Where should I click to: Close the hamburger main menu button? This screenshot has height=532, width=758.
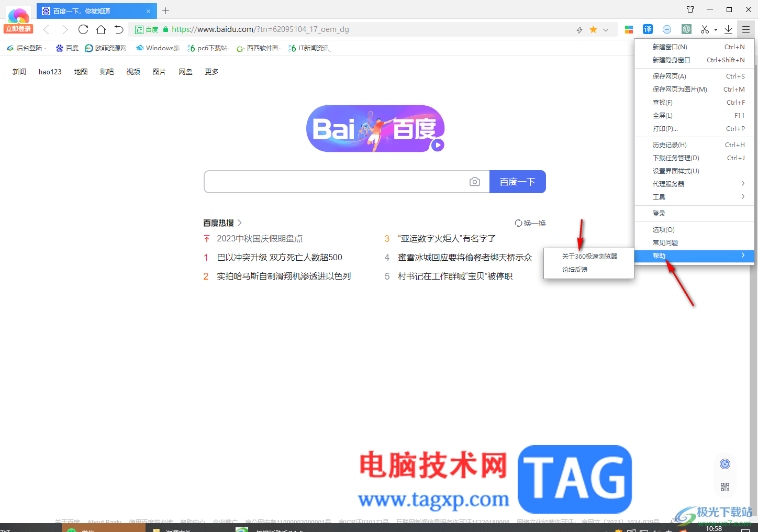746,29
